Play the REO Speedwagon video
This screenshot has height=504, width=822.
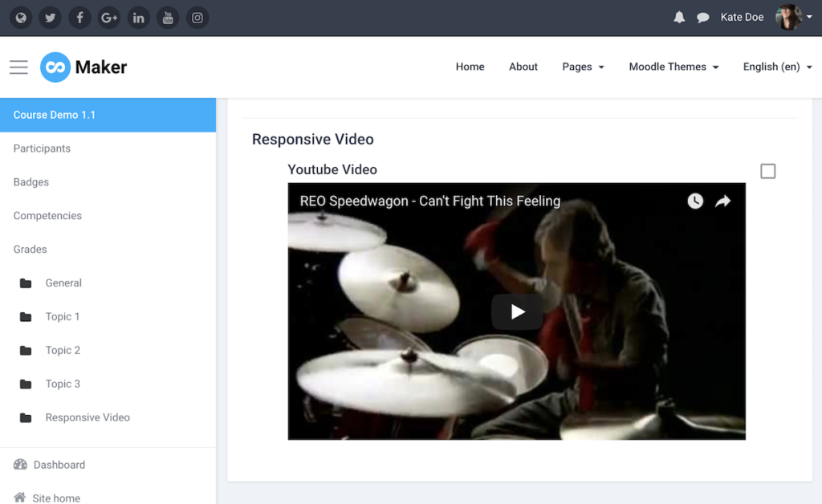coord(516,311)
